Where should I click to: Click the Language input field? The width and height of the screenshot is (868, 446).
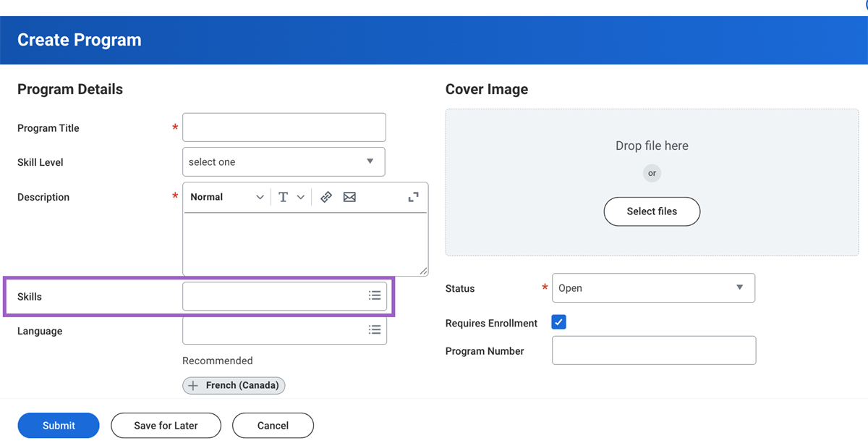coord(284,330)
